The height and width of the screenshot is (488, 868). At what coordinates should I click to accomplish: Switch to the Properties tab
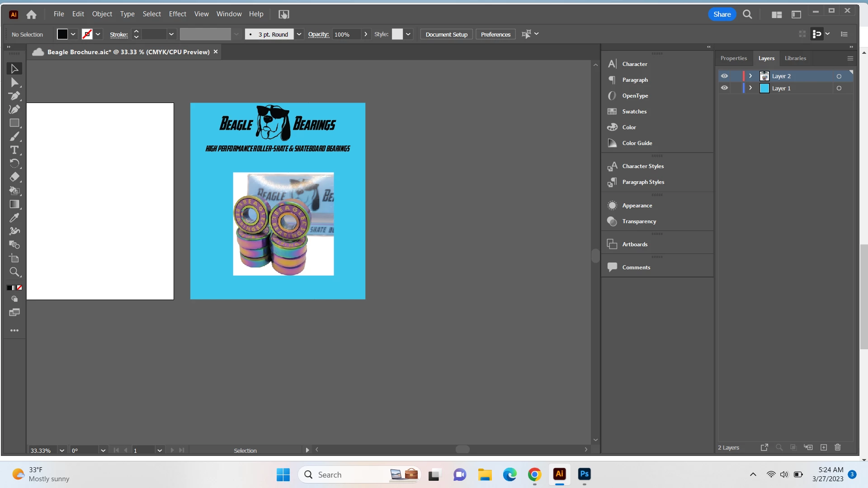(x=733, y=58)
